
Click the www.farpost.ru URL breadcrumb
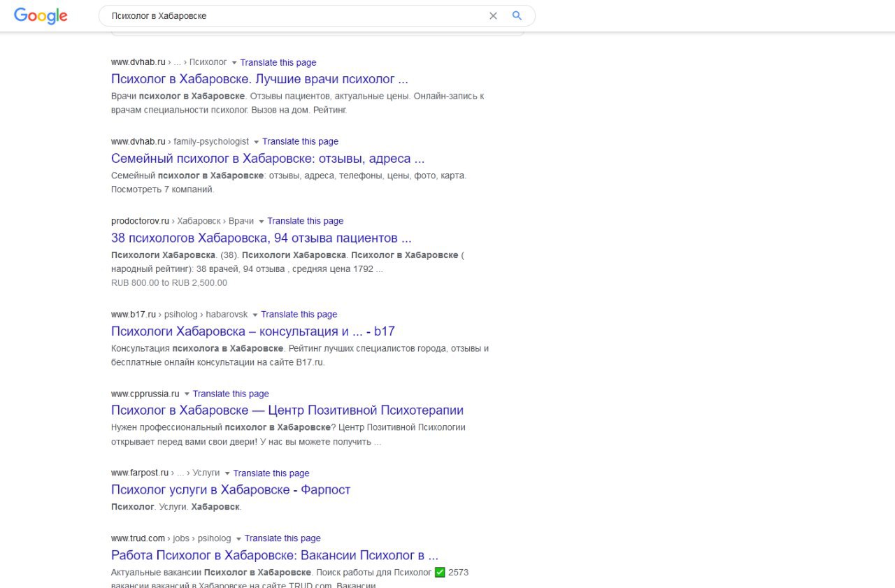166,473
